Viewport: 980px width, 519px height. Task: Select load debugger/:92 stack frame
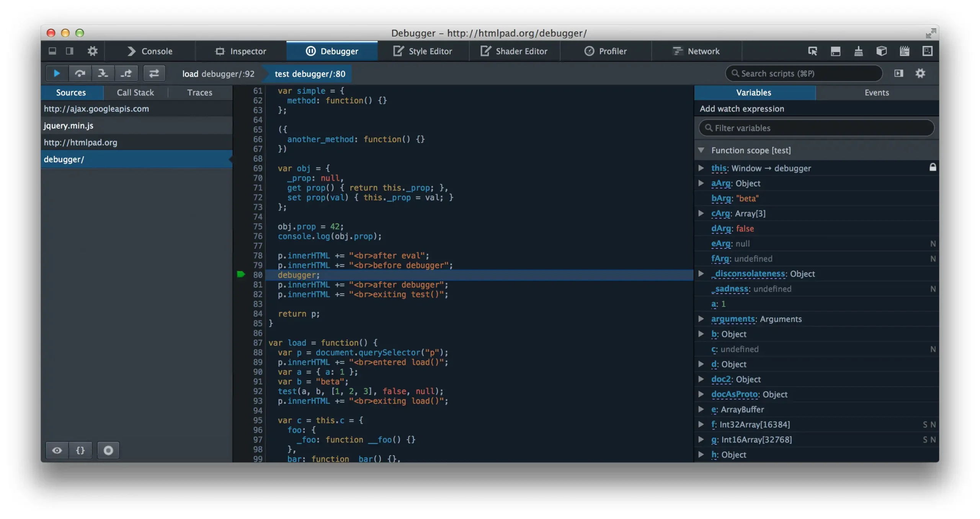point(218,74)
